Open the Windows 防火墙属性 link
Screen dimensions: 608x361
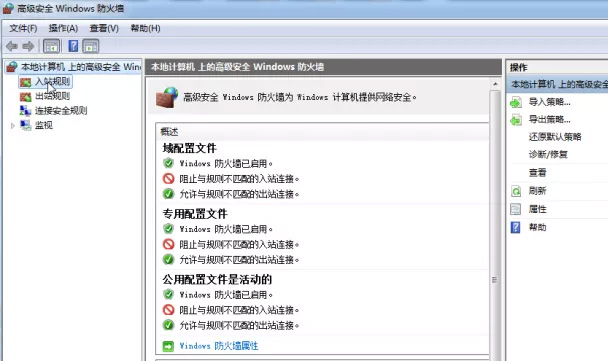pyautogui.click(x=219, y=346)
